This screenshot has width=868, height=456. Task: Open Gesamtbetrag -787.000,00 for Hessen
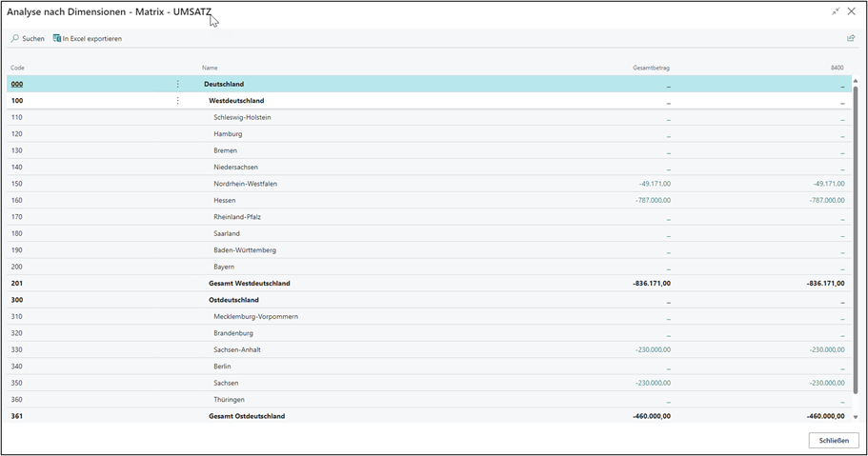point(653,200)
